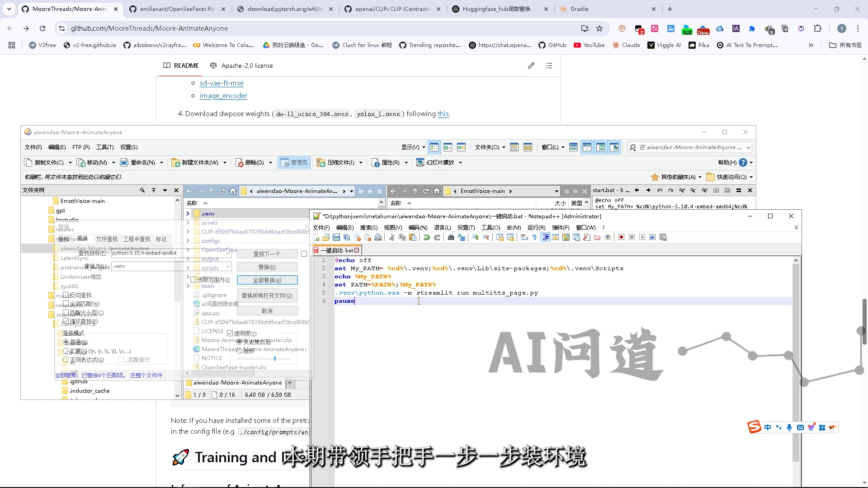Enable the 匹配大小写 checkbox
This screenshot has height=488, width=868.
pyautogui.click(x=66, y=313)
